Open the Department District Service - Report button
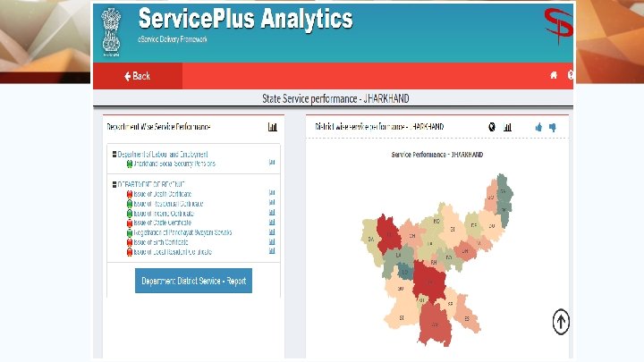Image resolution: width=644 pixels, height=362 pixels. 193,281
